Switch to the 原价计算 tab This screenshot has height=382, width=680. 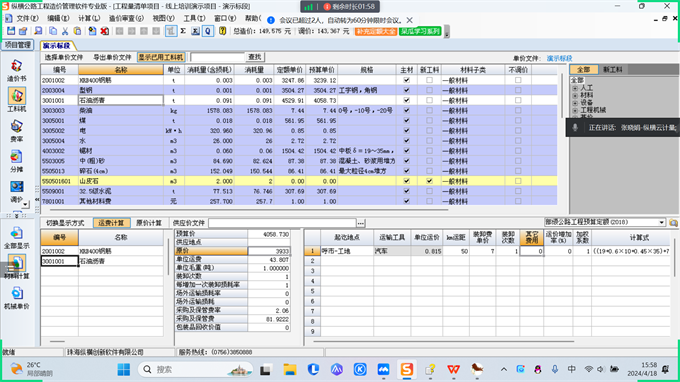tap(149, 223)
